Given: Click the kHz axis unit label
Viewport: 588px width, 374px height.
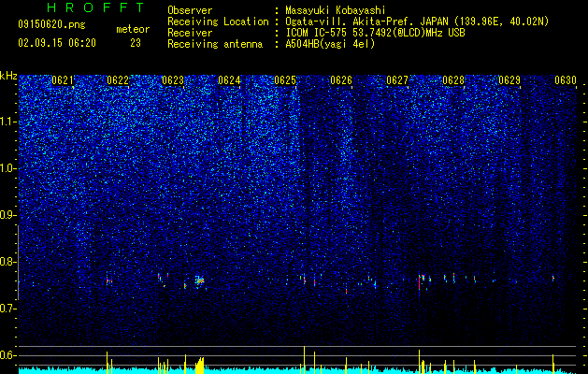Looking at the screenshot, I should click(x=8, y=76).
